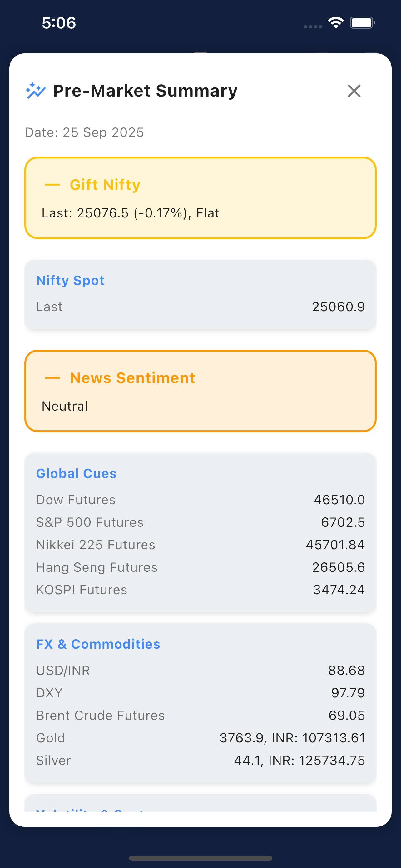The height and width of the screenshot is (868, 401).
Task: Close the Pre-Market Summary sheet
Action: tap(354, 91)
